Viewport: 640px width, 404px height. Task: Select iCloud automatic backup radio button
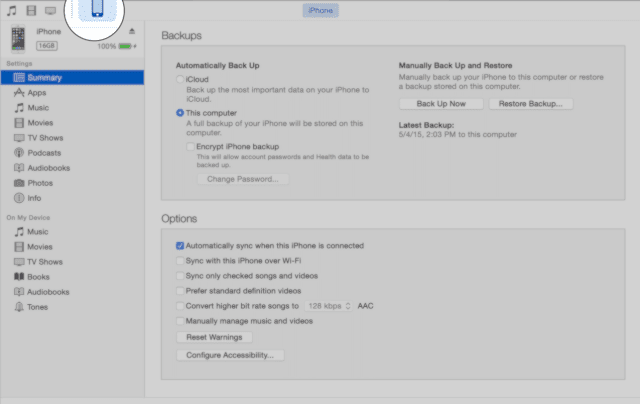pyautogui.click(x=180, y=79)
